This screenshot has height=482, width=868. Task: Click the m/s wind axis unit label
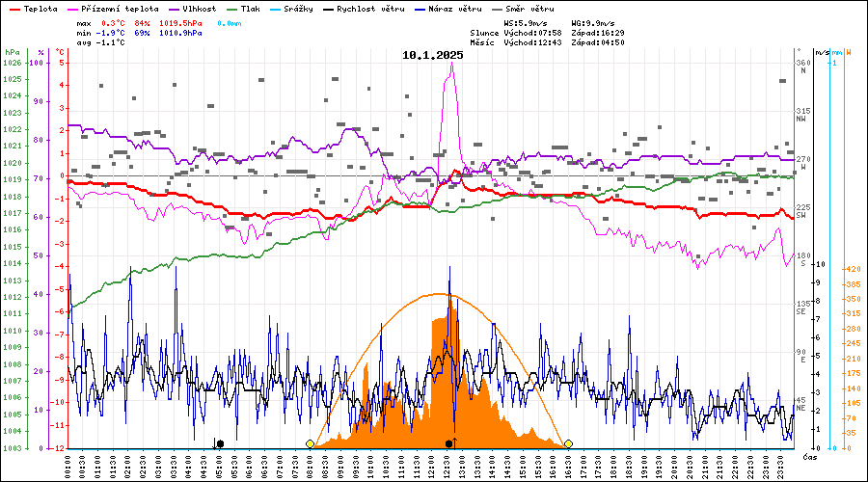pos(821,52)
